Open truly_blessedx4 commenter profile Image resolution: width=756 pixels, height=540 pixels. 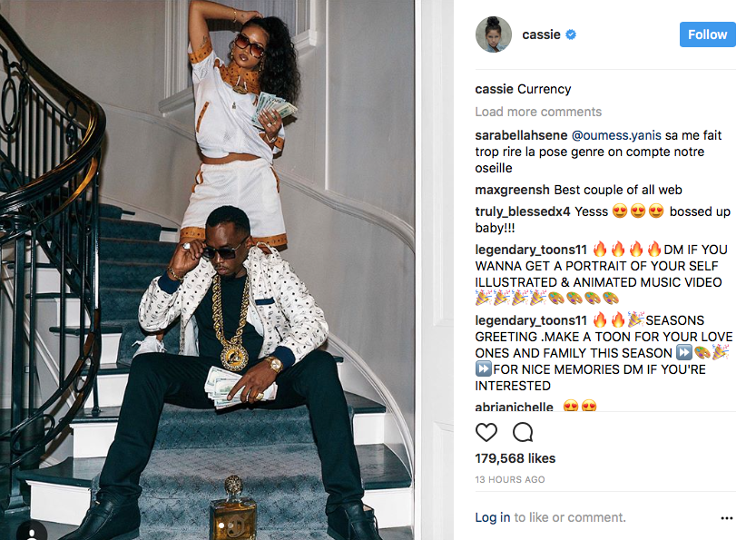pyautogui.click(x=523, y=211)
